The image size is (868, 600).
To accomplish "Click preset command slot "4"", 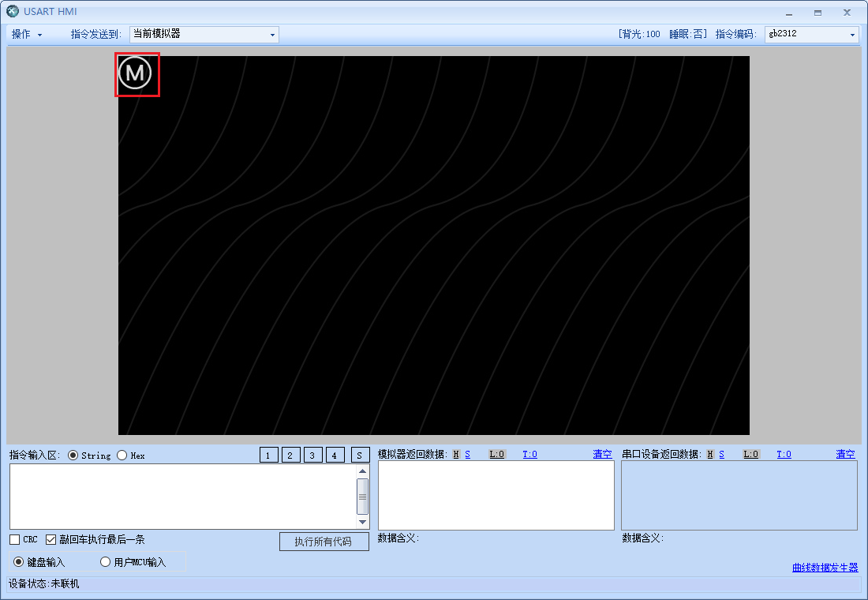I will point(335,455).
